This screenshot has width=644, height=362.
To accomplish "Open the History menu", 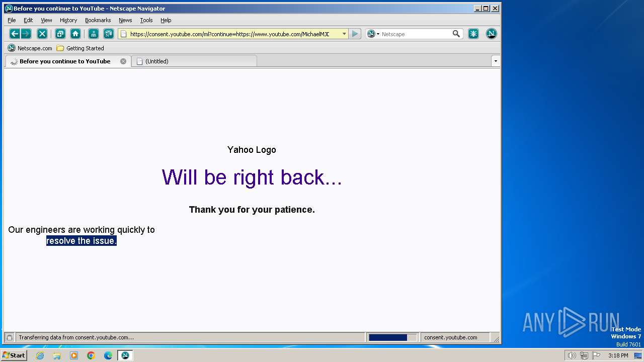I will (x=68, y=20).
